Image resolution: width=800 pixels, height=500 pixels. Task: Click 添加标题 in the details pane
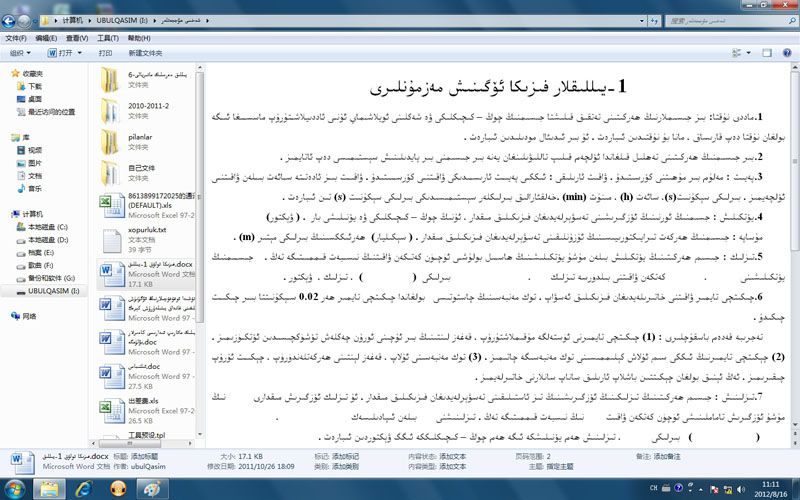click(x=144, y=456)
